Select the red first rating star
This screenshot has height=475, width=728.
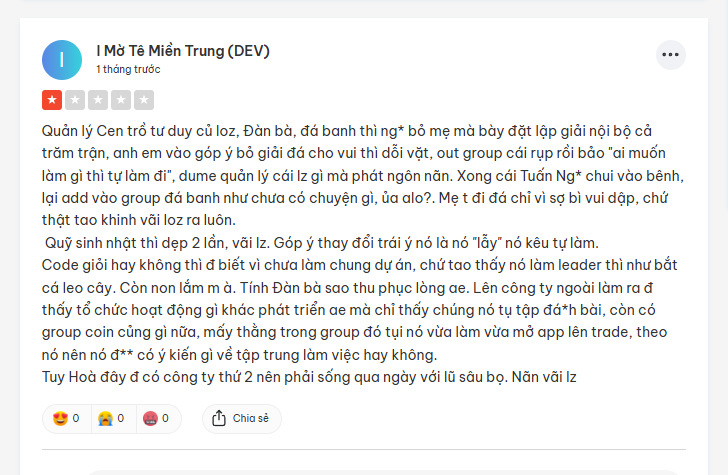(52, 100)
